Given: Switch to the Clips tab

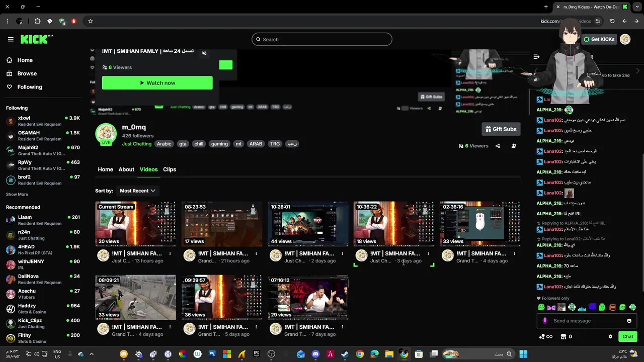Looking at the screenshot, I should 170,169.
